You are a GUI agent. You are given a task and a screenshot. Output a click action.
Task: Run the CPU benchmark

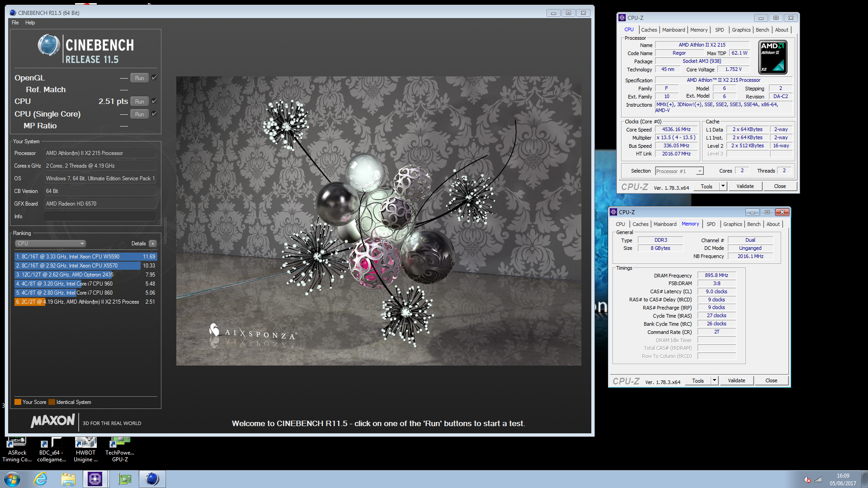click(x=140, y=102)
